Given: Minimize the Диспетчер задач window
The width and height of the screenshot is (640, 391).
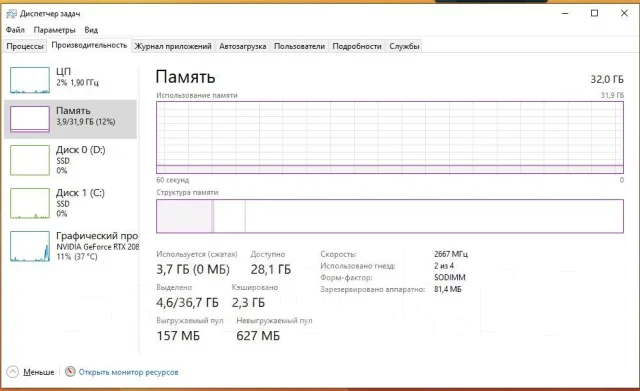Looking at the screenshot, I should tap(565, 13).
